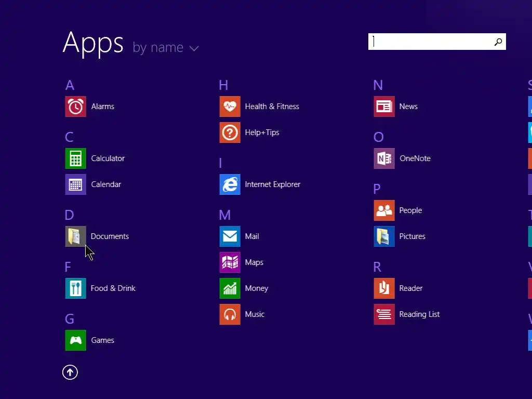This screenshot has width=532, height=399.
Task: Click the 'Calendar' app name
Action: pyautogui.click(x=106, y=184)
